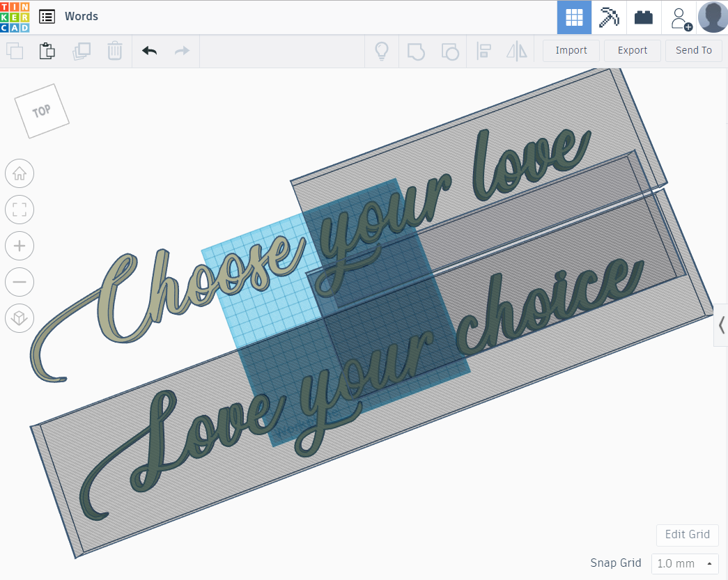
Task: Click the Duplicate and repeat icon
Action: pyautogui.click(x=82, y=51)
